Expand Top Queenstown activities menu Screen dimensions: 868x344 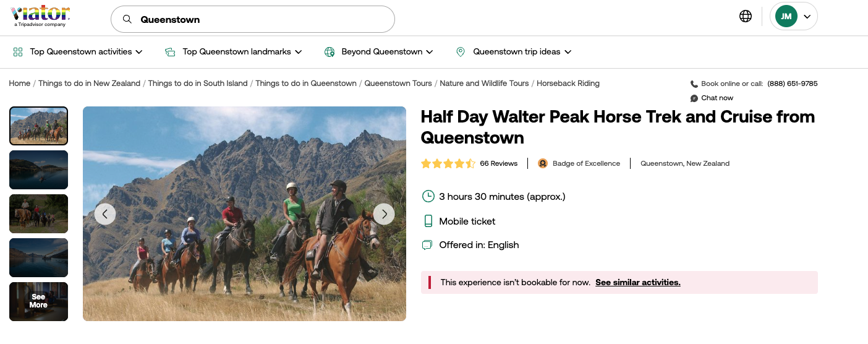78,52
